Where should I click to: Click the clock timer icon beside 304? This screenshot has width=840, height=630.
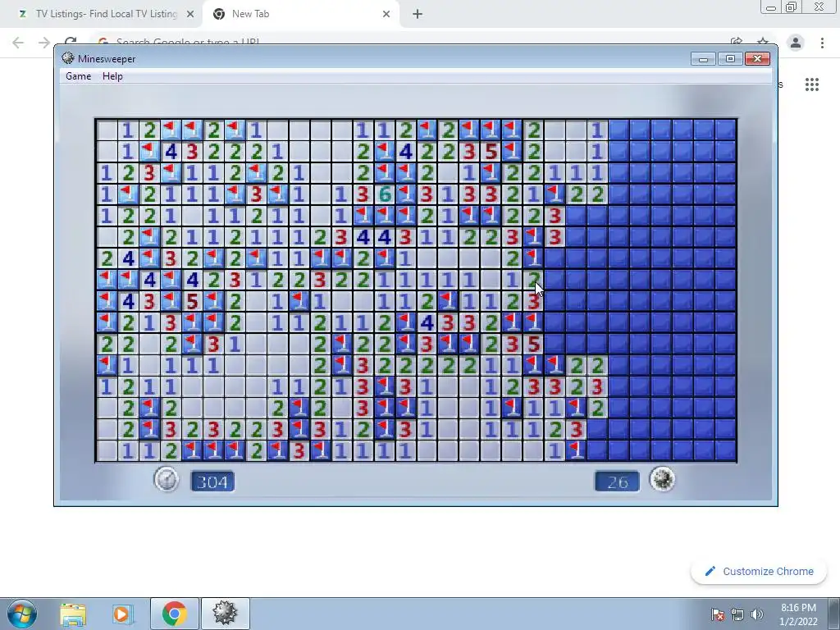coord(166,479)
